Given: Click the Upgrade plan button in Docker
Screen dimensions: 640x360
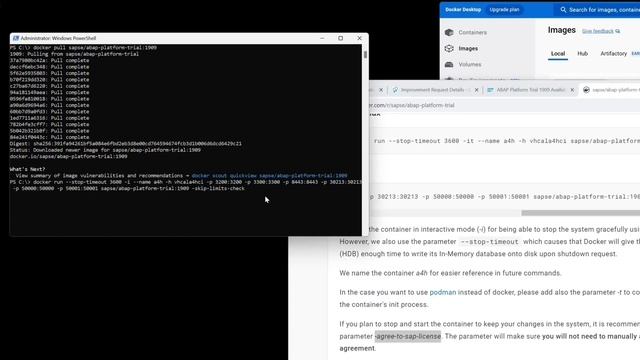Looking at the screenshot, I should click(x=504, y=9).
